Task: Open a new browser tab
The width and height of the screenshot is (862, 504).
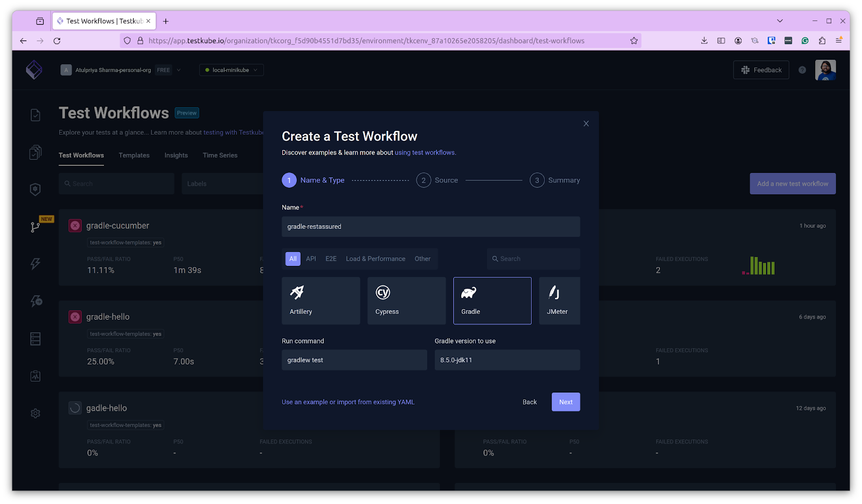Action: [x=166, y=21]
